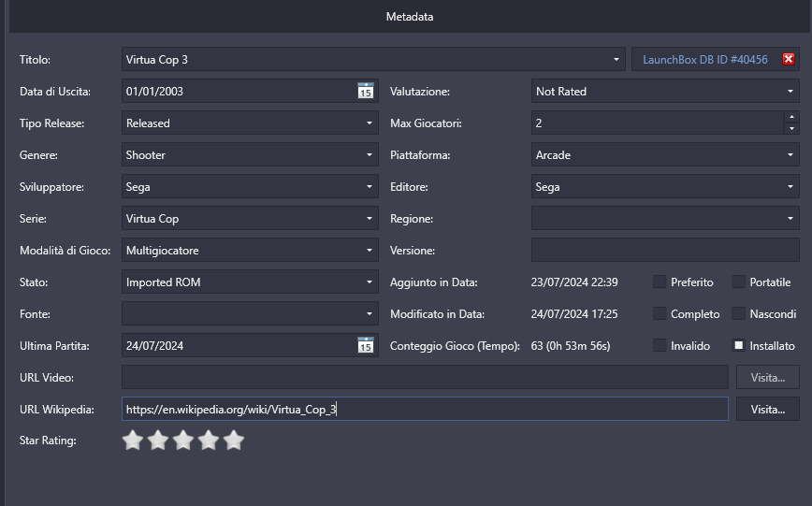
Task: Click the Star Rating label
Action: pos(48,441)
